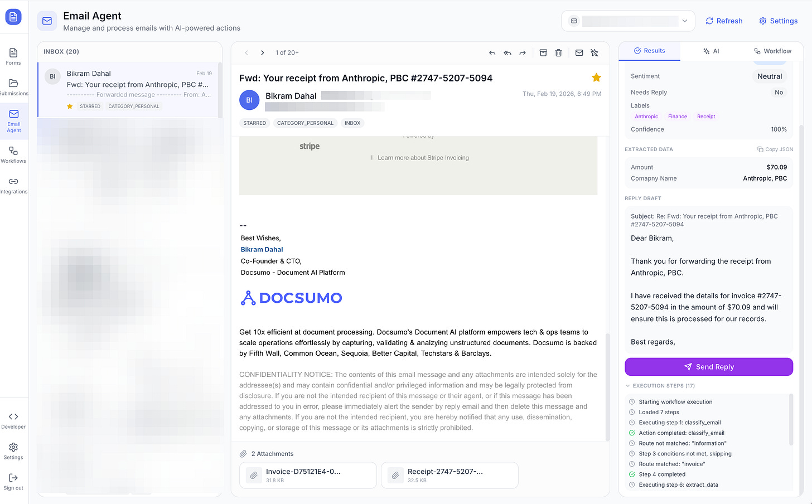Viewport: 812px width, 504px height.
Task: Open Settings in the top header
Action: click(x=778, y=21)
